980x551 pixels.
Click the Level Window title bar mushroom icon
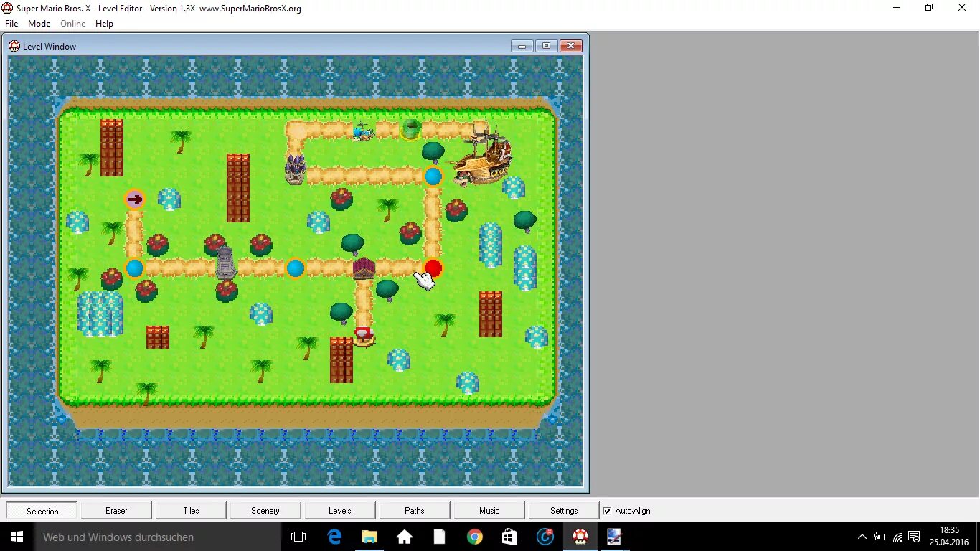pyautogui.click(x=14, y=46)
